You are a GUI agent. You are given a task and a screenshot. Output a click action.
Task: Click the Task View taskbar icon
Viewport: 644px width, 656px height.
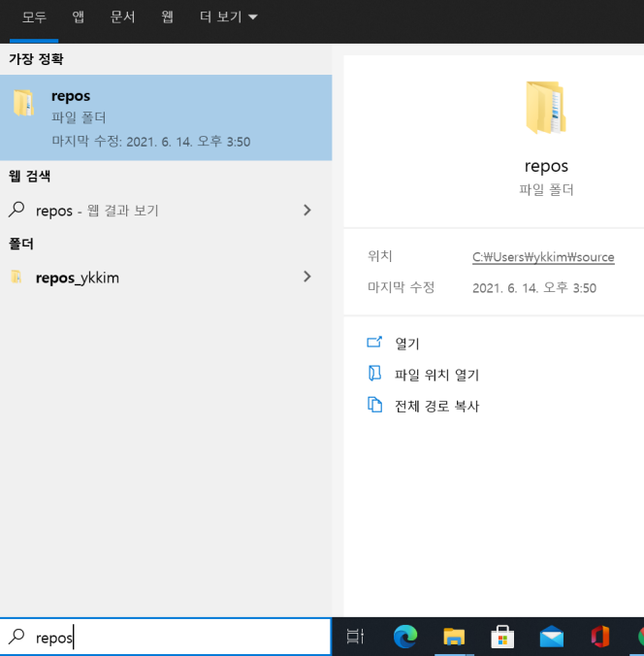click(x=355, y=637)
